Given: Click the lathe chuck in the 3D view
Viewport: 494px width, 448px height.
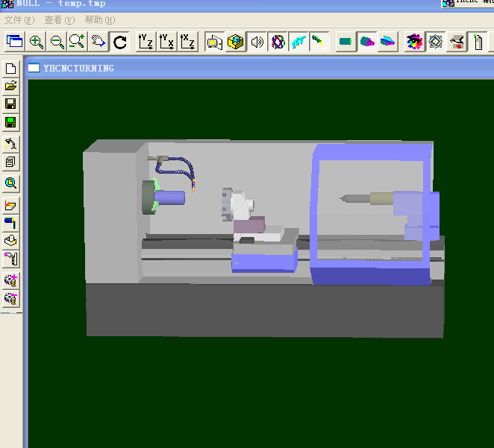Looking at the screenshot, I should [x=149, y=198].
